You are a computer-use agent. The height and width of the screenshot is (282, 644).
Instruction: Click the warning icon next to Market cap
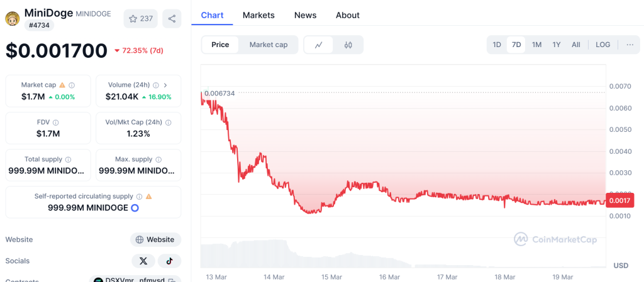(62, 85)
